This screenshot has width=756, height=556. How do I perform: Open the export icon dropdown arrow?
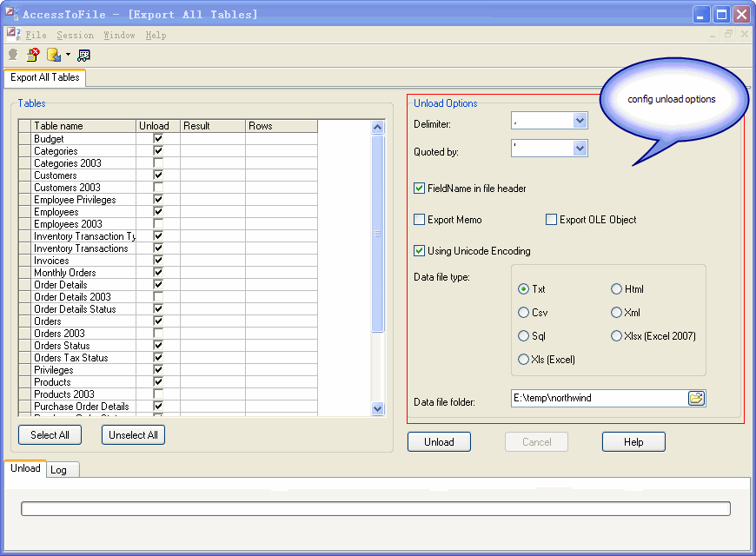coord(68,55)
